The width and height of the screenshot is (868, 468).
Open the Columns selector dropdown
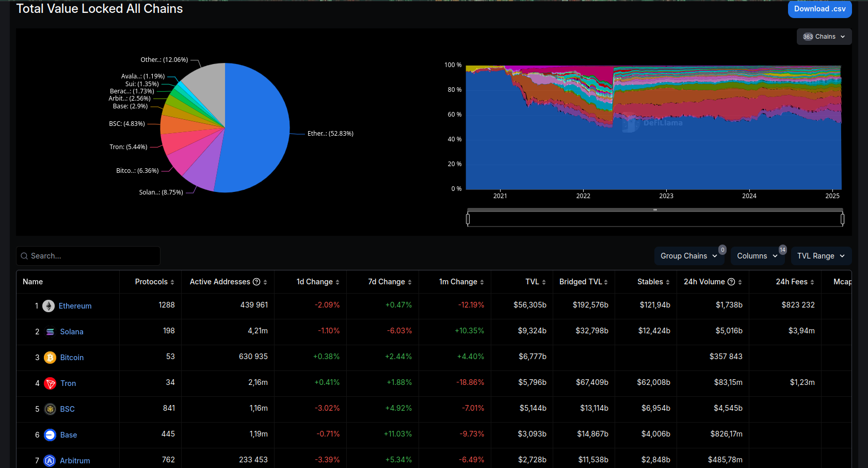pos(757,256)
